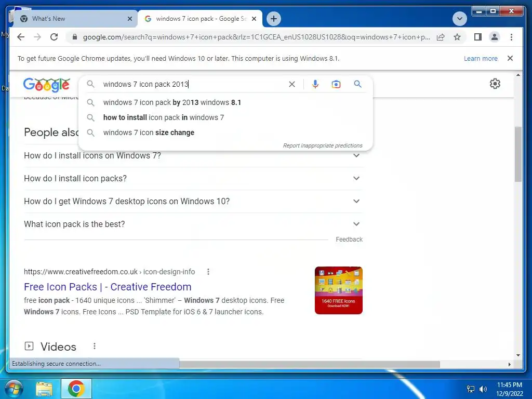Clear the search query text
Screen dimensions: 532x399
[x=292, y=84]
